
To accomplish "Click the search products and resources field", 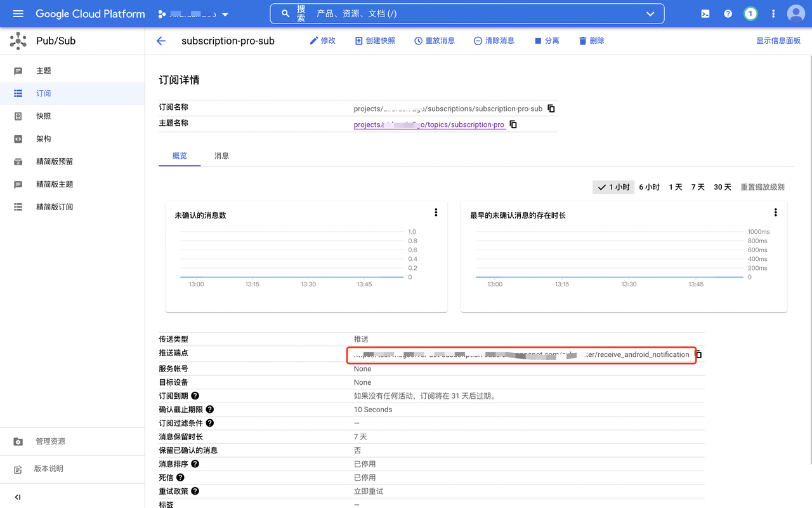I will pos(466,13).
